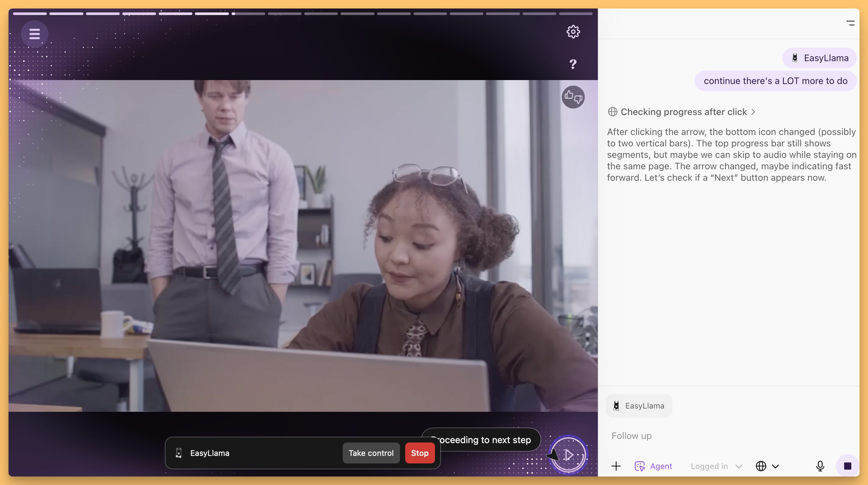Image resolution: width=868 pixels, height=485 pixels.
Task: Click the plus icon to add an attachment
Action: 616,466
